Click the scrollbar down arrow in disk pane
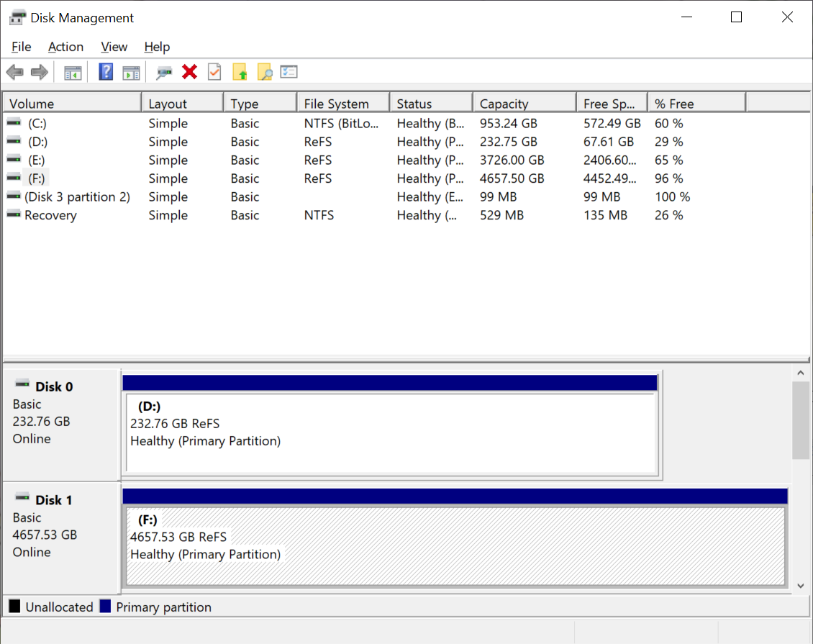This screenshot has height=644, width=813. click(x=801, y=586)
